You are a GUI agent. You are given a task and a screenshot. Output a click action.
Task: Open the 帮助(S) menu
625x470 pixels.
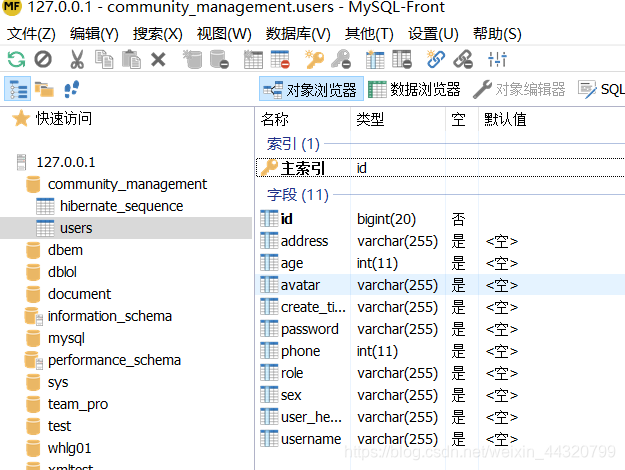coord(497,34)
